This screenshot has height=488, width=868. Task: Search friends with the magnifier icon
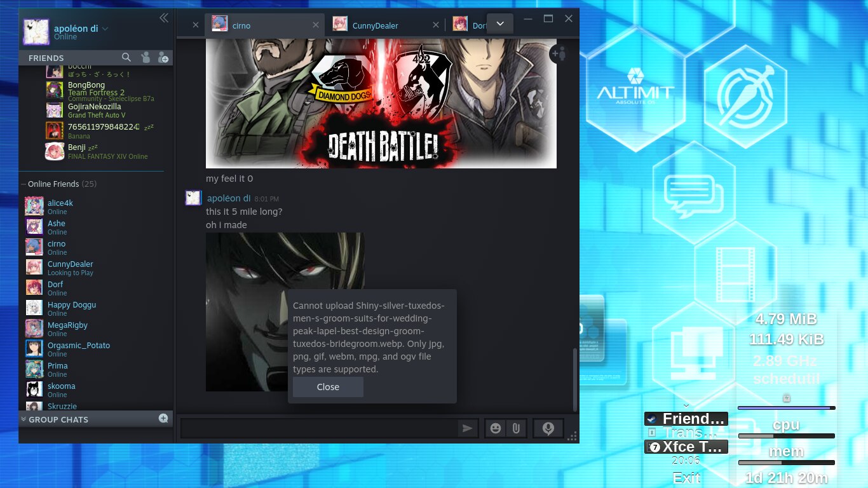pos(126,58)
